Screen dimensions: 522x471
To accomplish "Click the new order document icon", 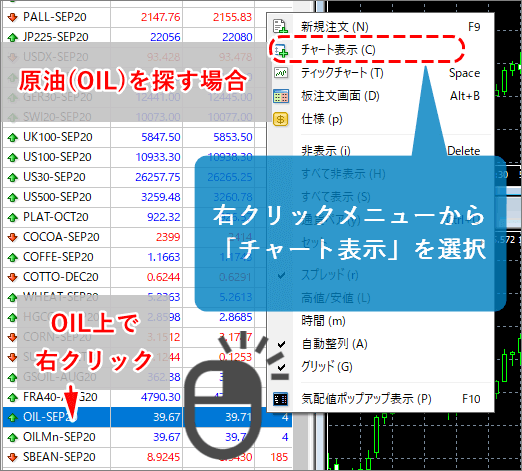I will (280, 26).
